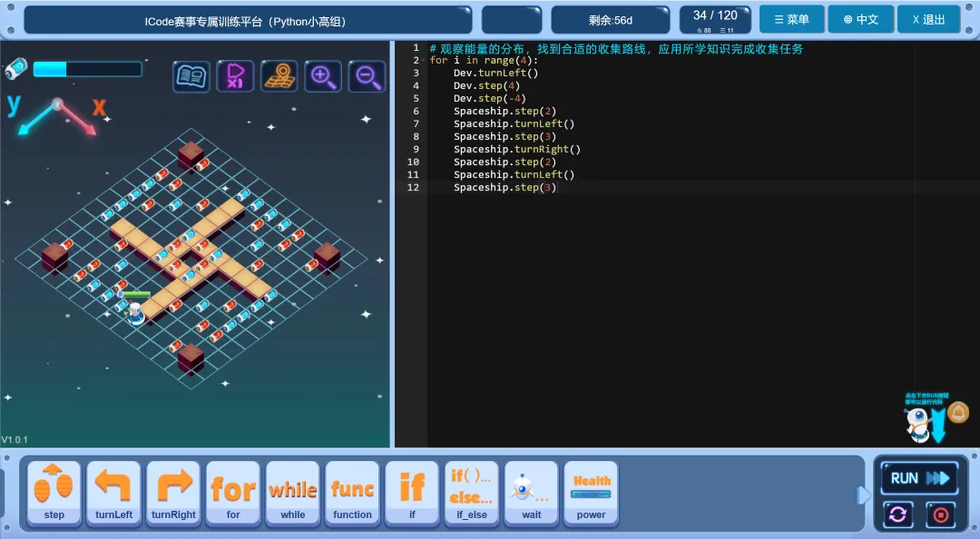Insert an if_else block
This screenshot has width=980, height=539.
[x=472, y=493]
